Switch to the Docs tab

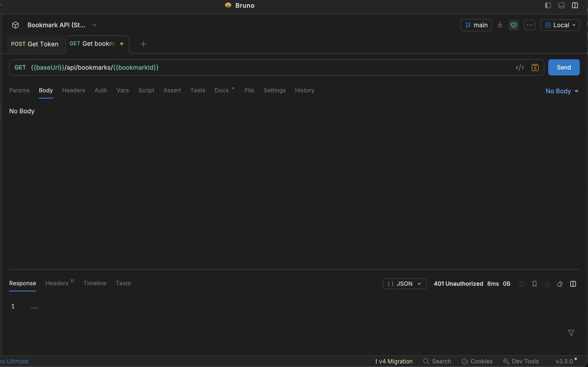tap(221, 90)
